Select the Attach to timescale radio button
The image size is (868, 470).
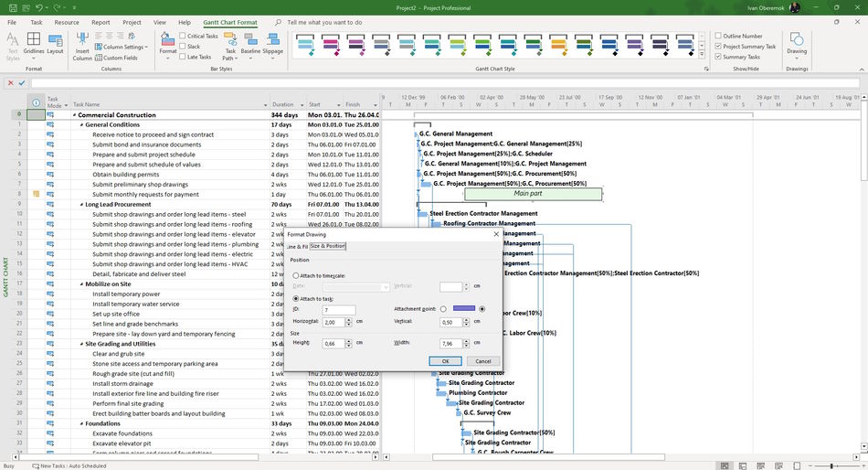(296, 275)
